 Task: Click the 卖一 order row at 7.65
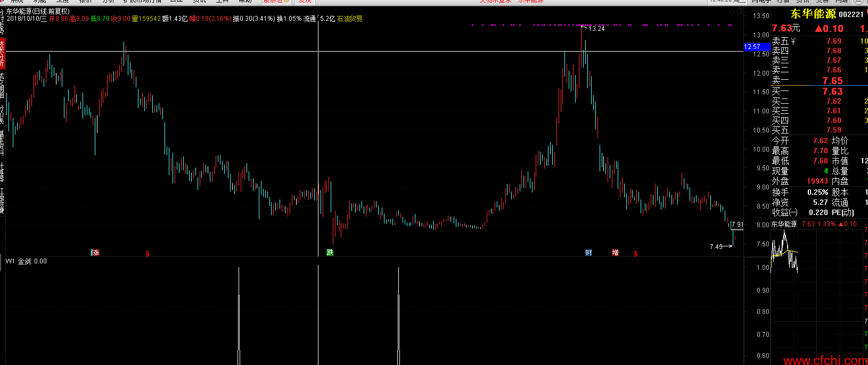point(820,80)
